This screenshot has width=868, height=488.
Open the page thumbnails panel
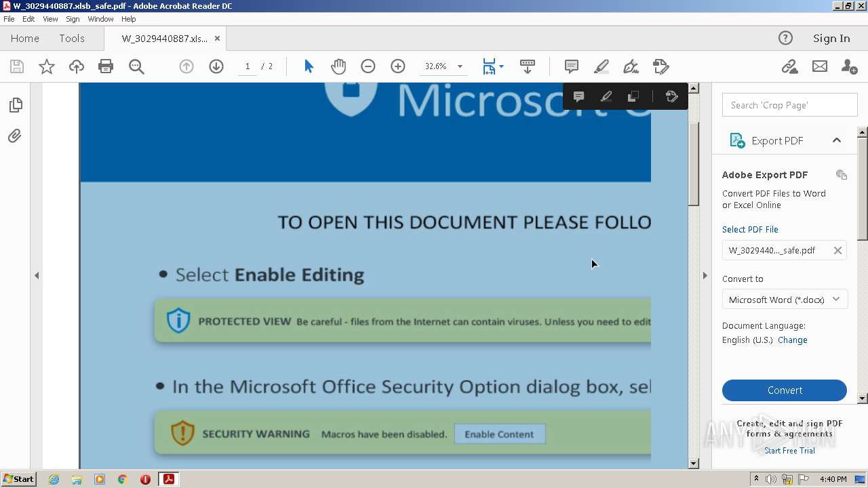pyautogui.click(x=16, y=105)
